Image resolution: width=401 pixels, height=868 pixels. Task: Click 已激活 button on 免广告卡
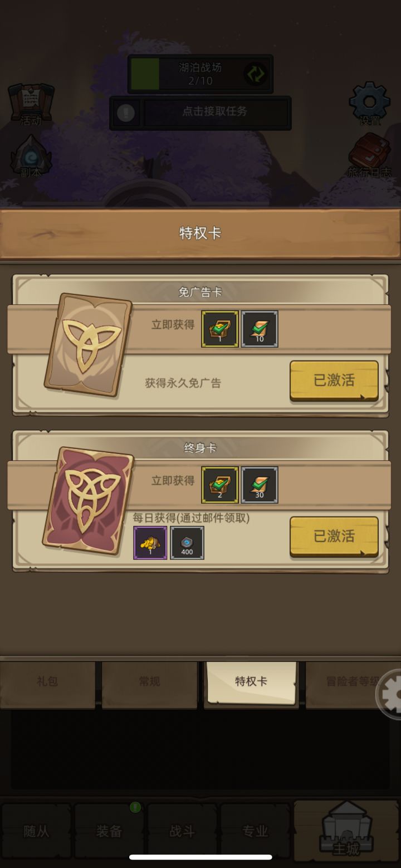coord(334,381)
